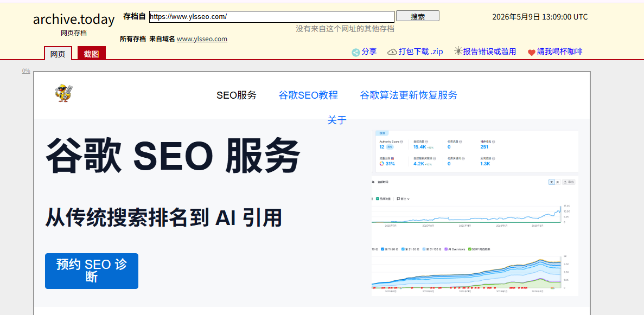644x315 pixels.
Task: Click the 所有存档 label
Action: coord(133,39)
